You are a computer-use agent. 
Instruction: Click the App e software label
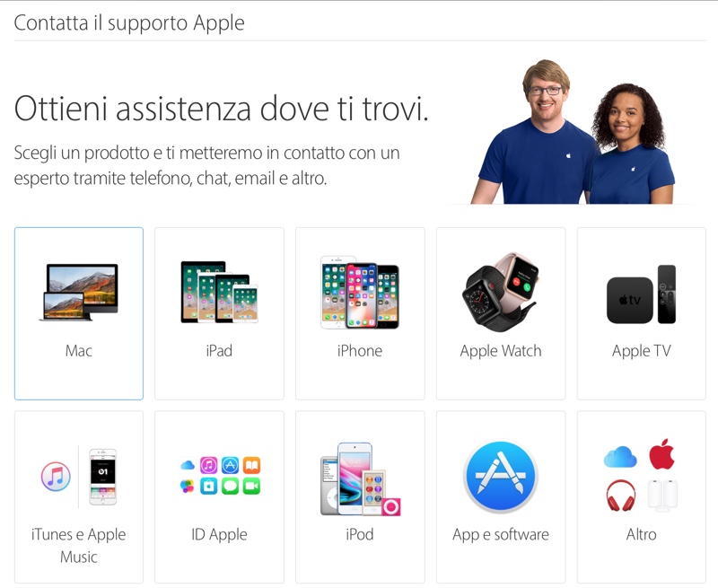501,534
